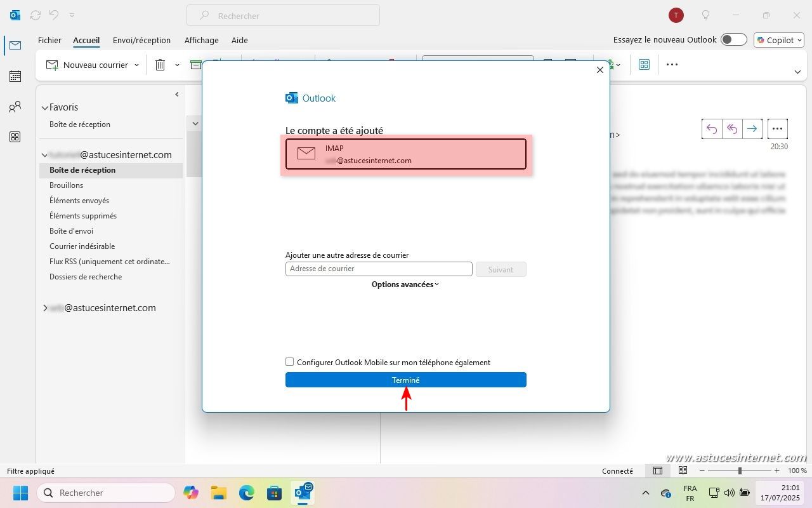Screen dimensions: 812x508
Task: Switch to Reading view in status bar
Action: click(683, 471)
